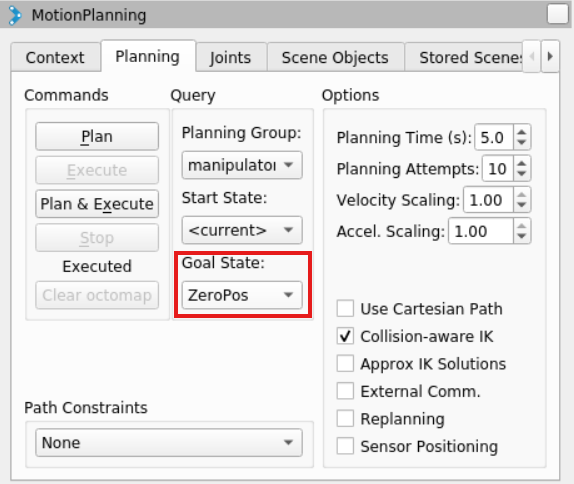The width and height of the screenshot is (574, 484).
Task: Open the Scene Objects tab
Action: (x=335, y=57)
